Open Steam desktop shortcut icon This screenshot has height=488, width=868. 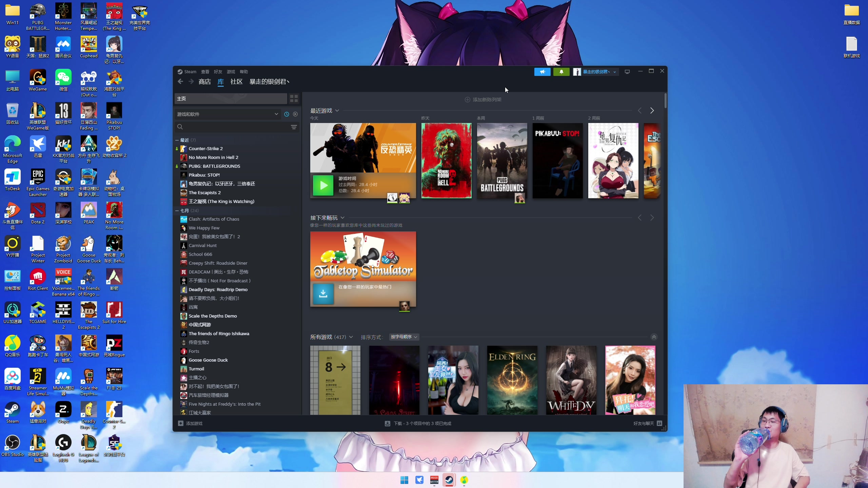click(13, 412)
